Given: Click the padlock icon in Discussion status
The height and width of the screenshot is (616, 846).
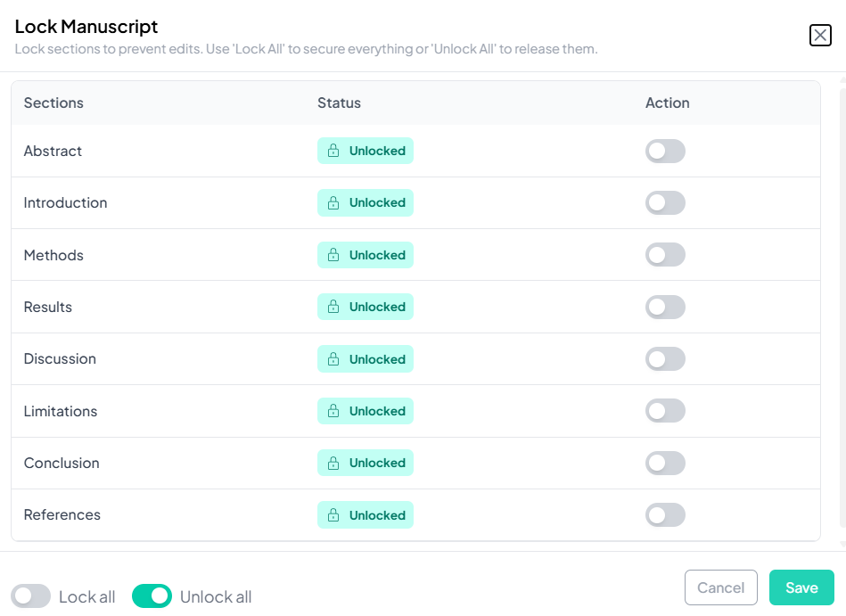Looking at the screenshot, I should 333,359.
